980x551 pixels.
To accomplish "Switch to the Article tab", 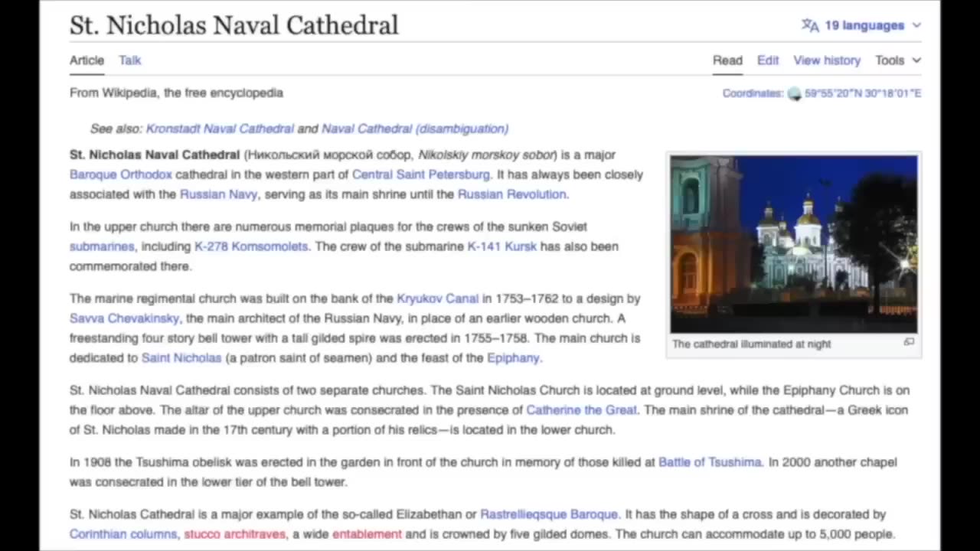I will tap(87, 60).
